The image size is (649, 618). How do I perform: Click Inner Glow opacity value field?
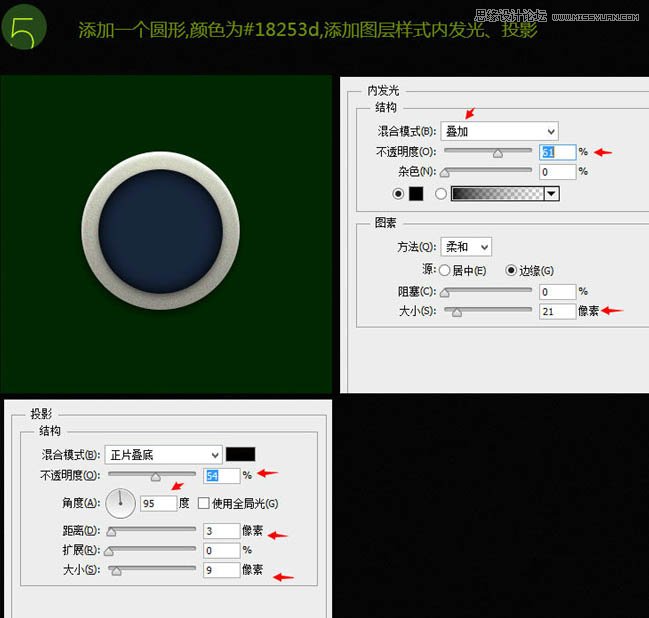pos(557,152)
